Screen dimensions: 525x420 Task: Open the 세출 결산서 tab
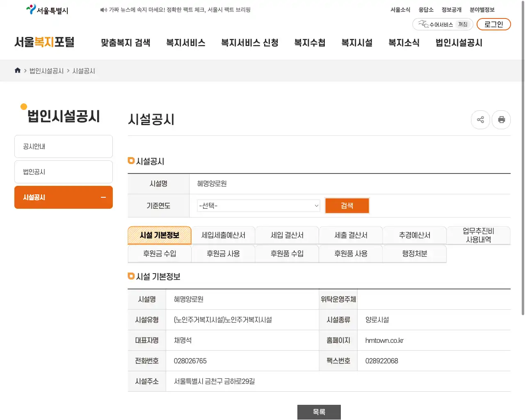(351, 235)
